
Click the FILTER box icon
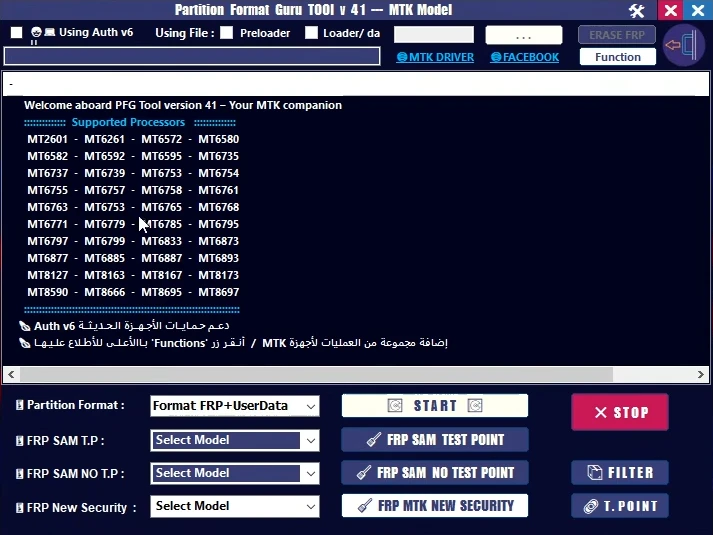click(594, 473)
